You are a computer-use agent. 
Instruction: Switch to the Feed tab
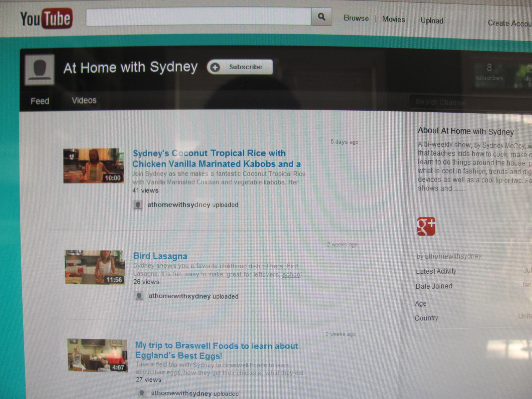(40, 101)
